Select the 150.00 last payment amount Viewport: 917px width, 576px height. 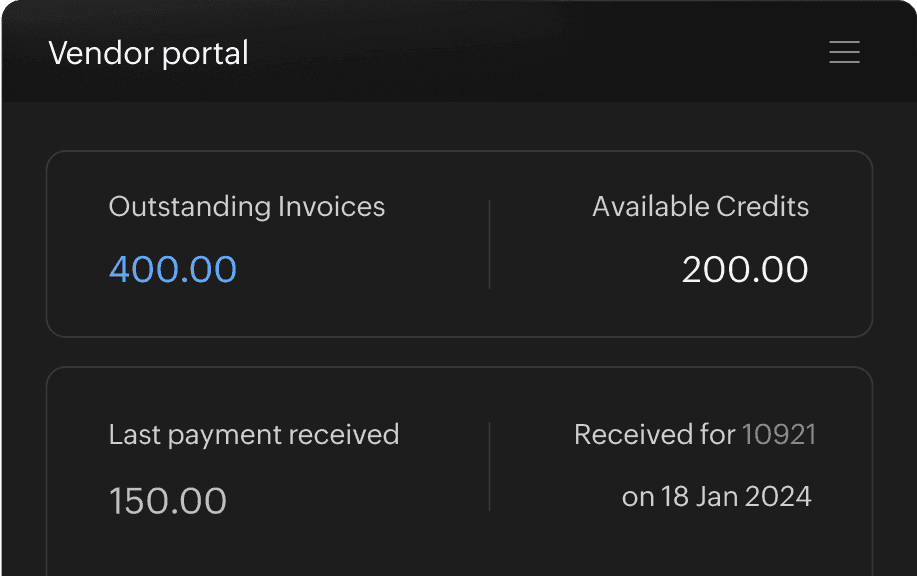[168, 501]
